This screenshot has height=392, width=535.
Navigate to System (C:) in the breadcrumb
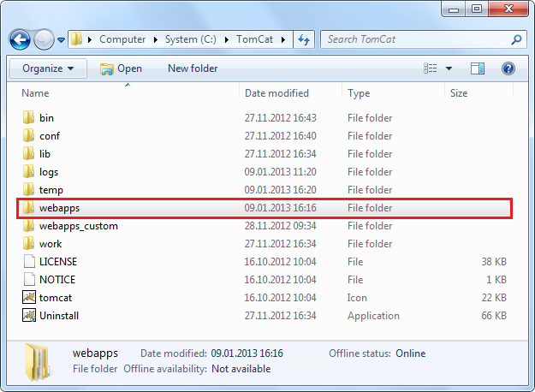click(x=190, y=39)
